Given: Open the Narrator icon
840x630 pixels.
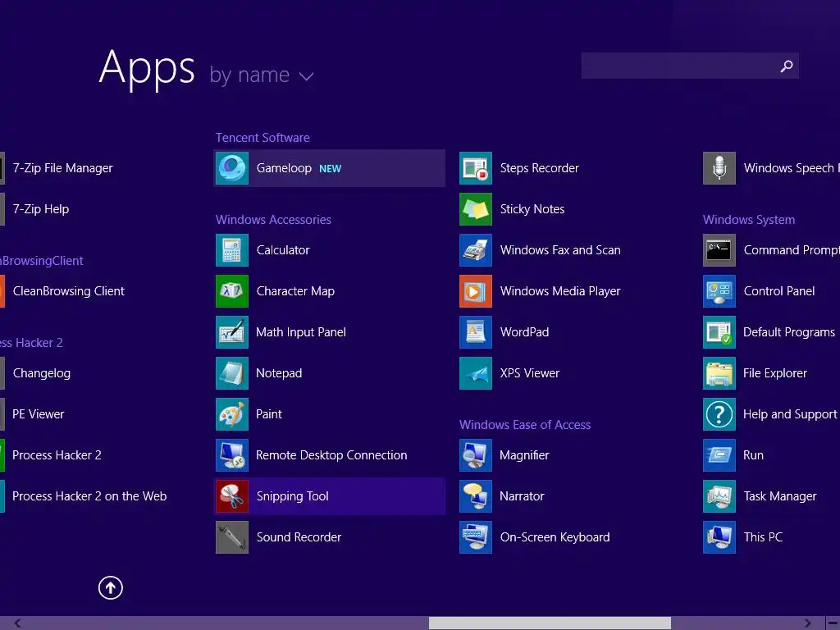Looking at the screenshot, I should 476,496.
